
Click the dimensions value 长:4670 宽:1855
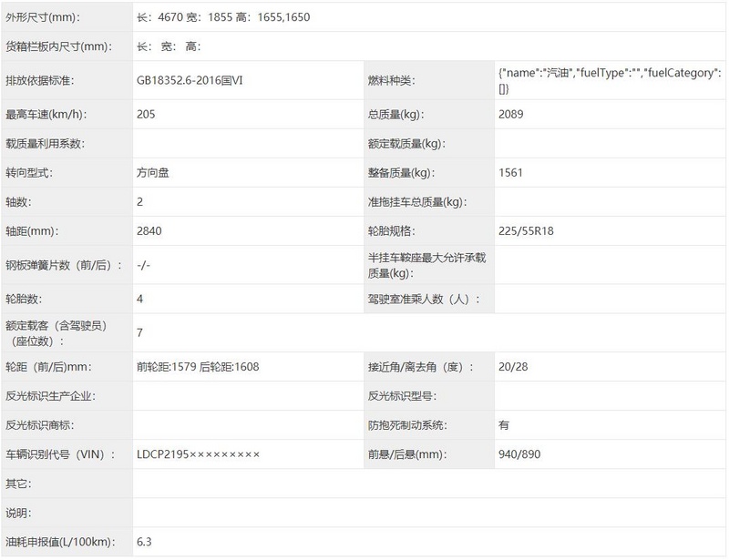coord(223,17)
